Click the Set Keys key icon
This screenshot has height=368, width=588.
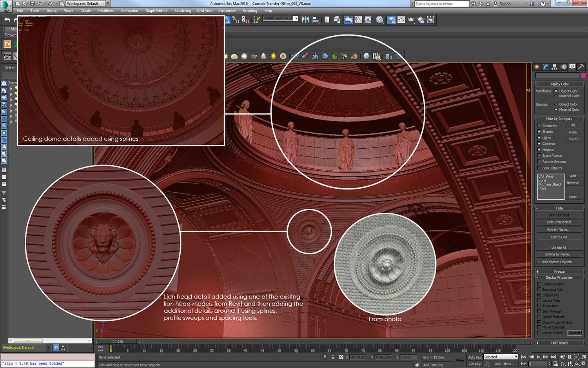(460, 360)
